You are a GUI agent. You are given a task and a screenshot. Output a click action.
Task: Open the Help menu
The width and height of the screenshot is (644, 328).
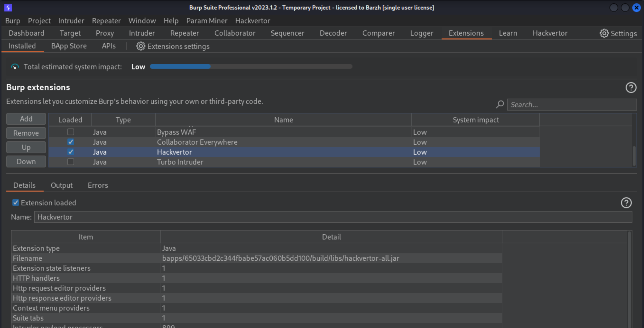click(171, 21)
